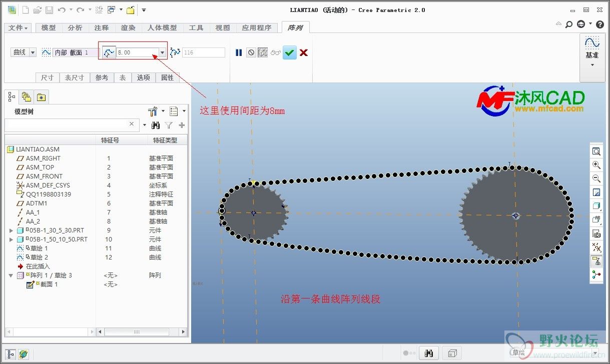
Task: Toggle the number-of-members along curve option
Action: [x=175, y=52]
